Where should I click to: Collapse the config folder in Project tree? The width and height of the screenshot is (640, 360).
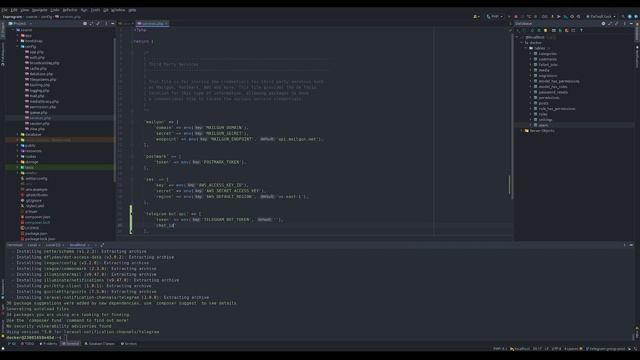17,47
